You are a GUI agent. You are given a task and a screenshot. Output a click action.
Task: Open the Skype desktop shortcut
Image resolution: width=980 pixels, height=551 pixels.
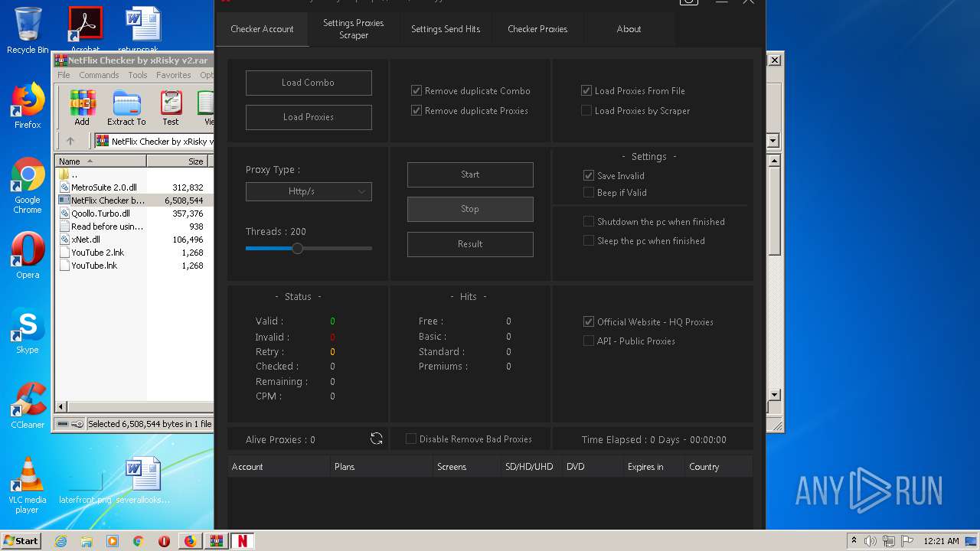click(x=28, y=330)
